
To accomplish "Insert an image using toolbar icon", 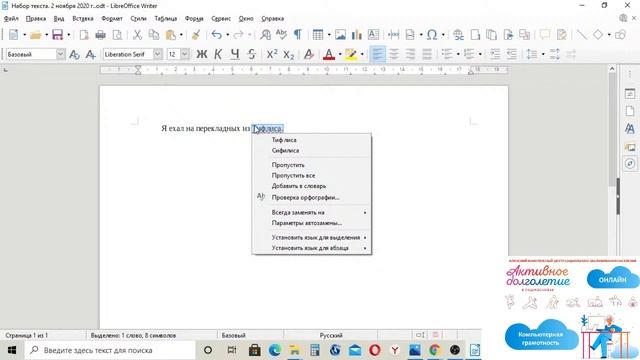I will coord(340,35).
